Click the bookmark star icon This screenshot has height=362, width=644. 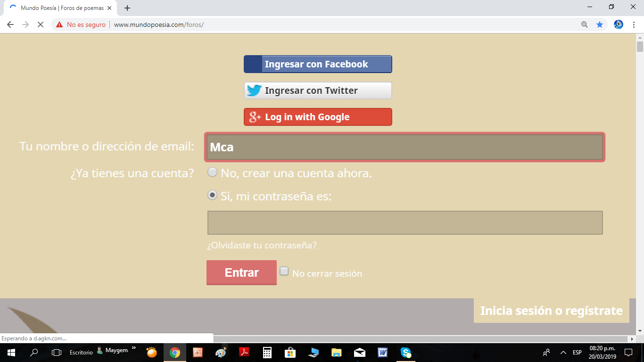[600, 25]
